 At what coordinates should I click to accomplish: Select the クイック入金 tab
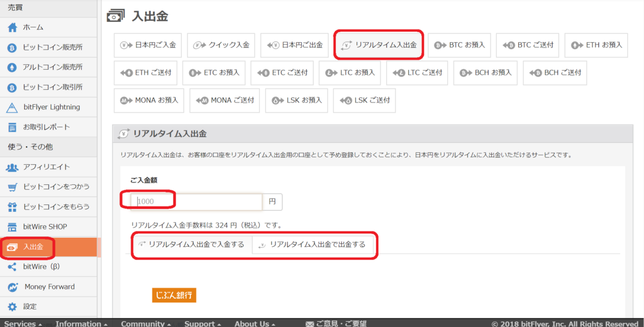(x=221, y=45)
